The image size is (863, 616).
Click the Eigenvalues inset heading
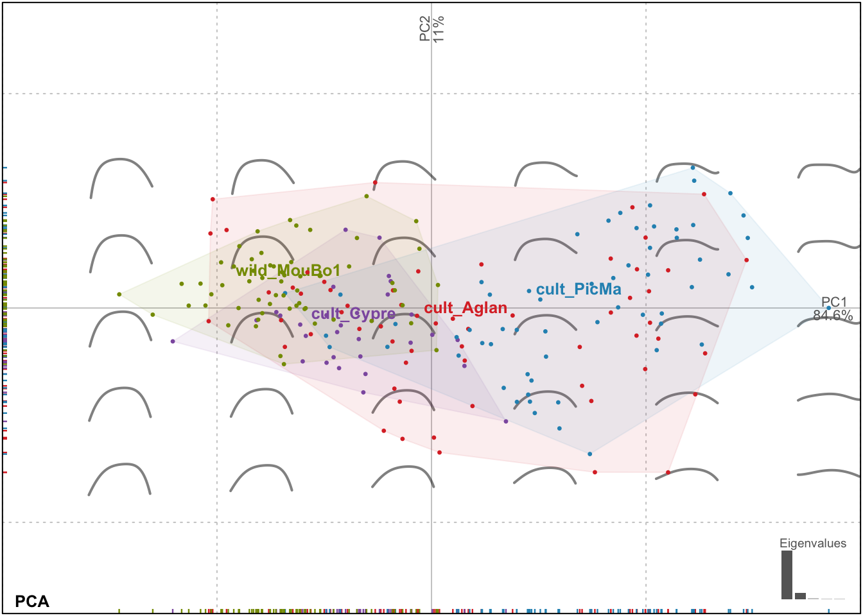point(812,543)
